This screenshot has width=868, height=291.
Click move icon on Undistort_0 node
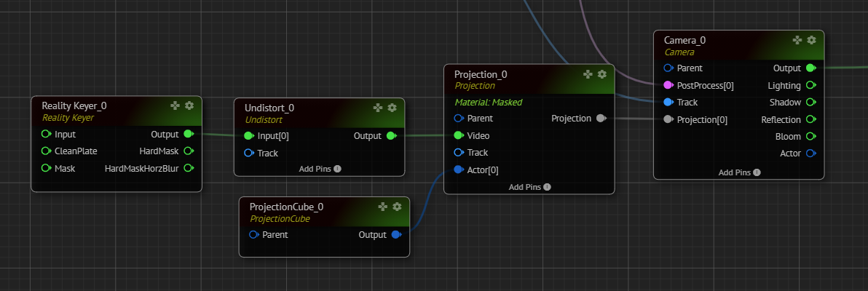coord(378,108)
